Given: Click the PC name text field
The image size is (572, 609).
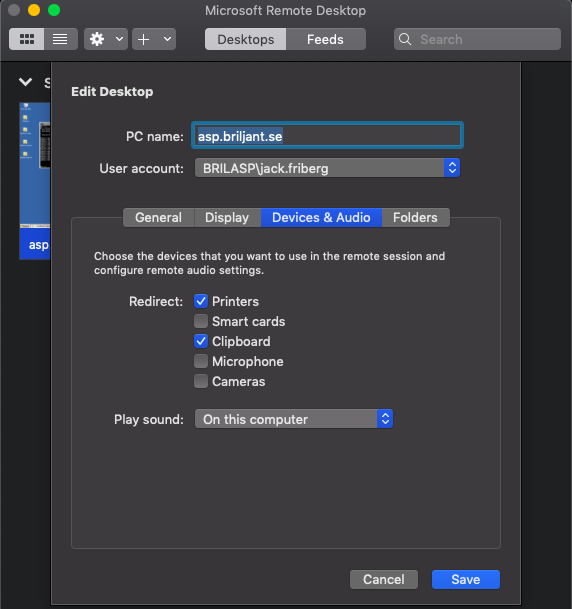Looking at the screenshot, I should pos(327,136).
